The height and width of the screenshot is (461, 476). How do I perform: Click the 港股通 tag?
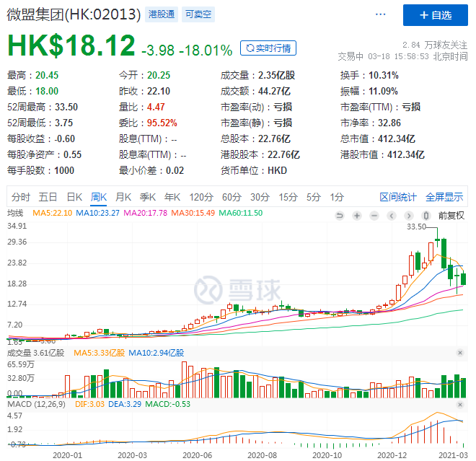162,14
